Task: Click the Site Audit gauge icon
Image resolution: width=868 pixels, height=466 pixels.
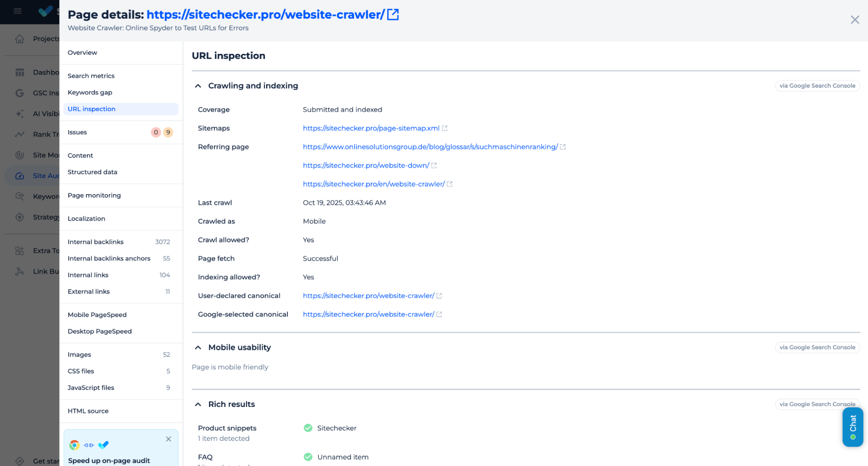Action: pyautogui.click(x=20, y=175)
